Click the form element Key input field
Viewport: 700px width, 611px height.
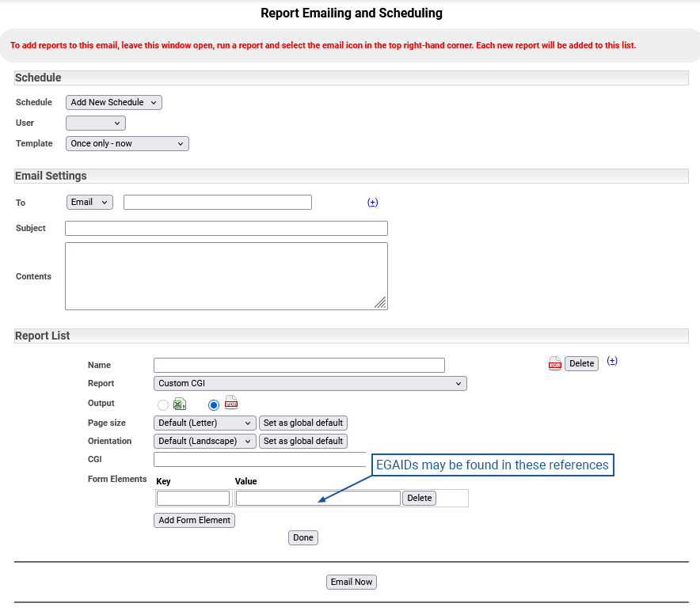coord(193,498)
